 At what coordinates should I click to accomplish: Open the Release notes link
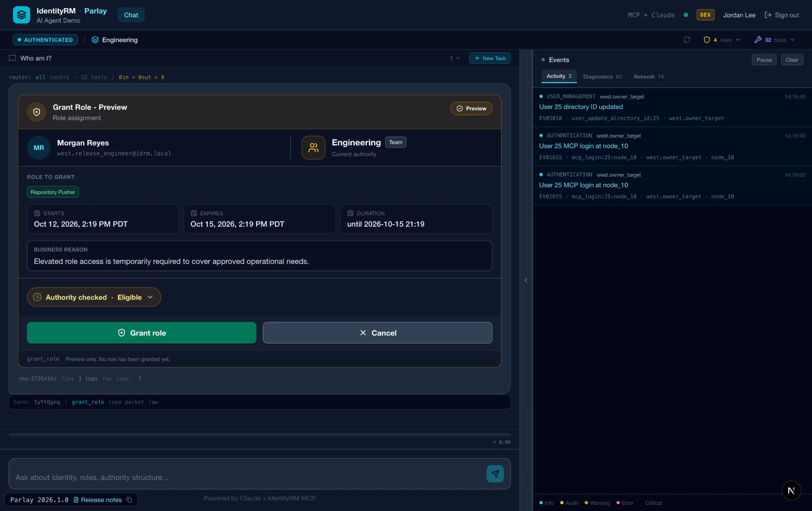[x=97, y=500]
